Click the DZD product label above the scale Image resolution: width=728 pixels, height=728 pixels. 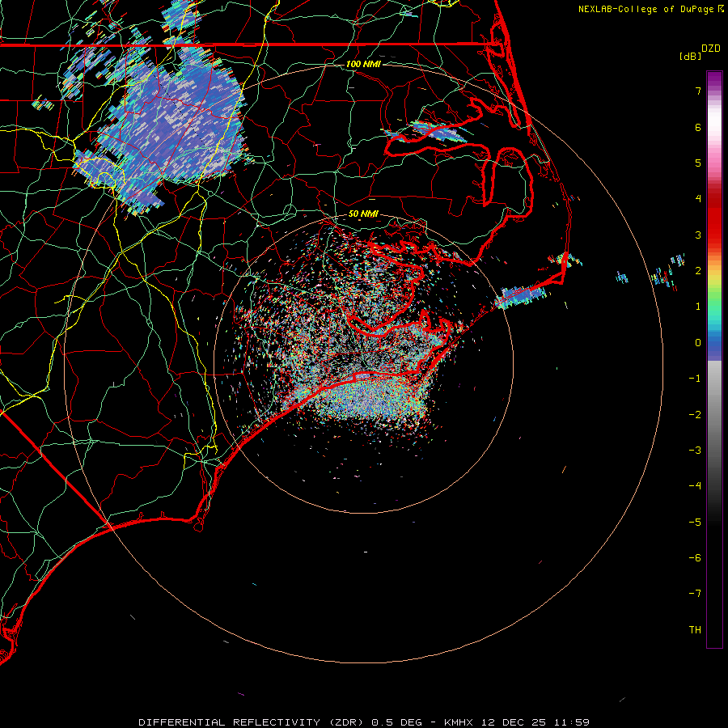pyautogui.click(x=711, y=49)
